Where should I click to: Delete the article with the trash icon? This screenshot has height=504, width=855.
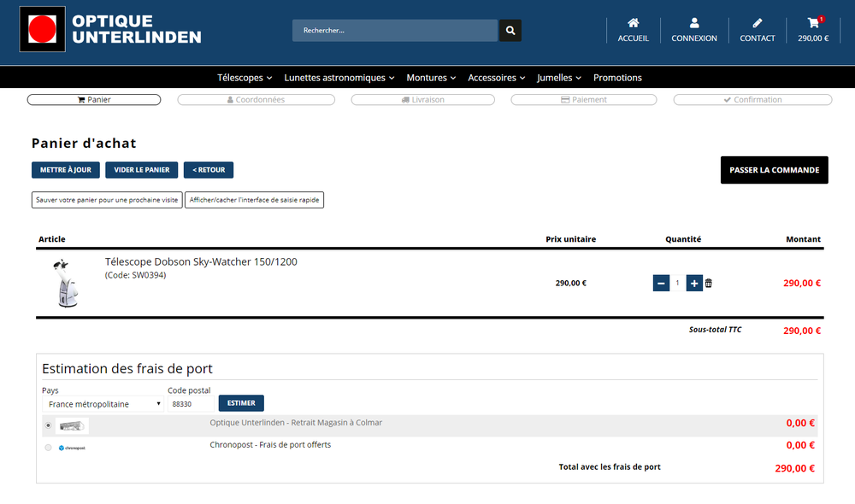point(708,284)
